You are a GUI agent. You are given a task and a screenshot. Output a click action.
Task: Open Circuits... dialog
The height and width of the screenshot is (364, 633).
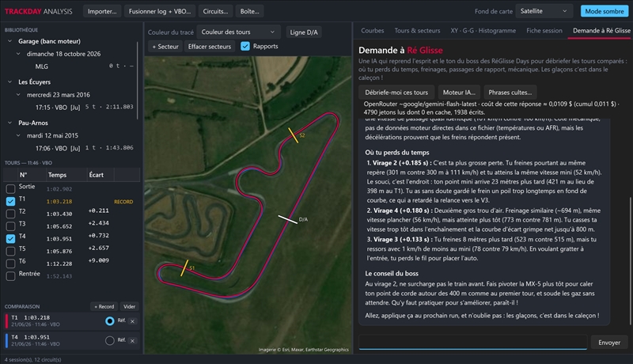coord(215,11)
